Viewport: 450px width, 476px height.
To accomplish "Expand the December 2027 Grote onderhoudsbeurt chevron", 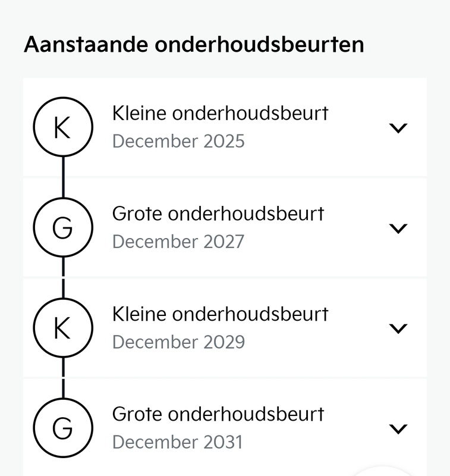I will (x=398, y=228).
